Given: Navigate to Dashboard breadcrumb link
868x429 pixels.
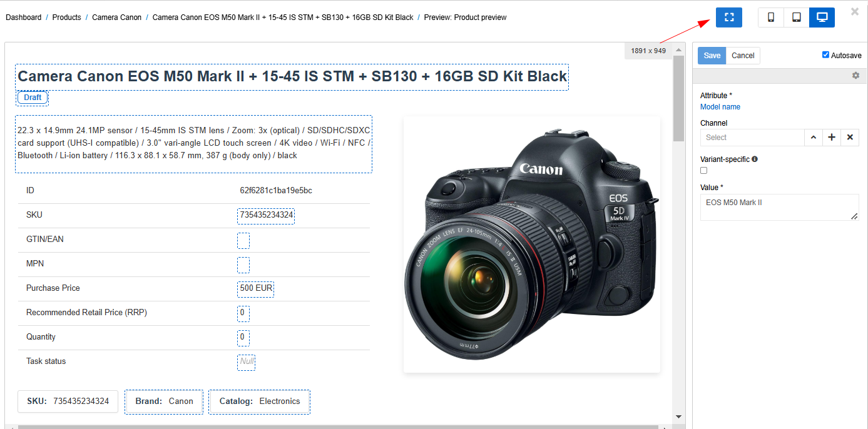Looking at the screenshot, I should [24, 18].
